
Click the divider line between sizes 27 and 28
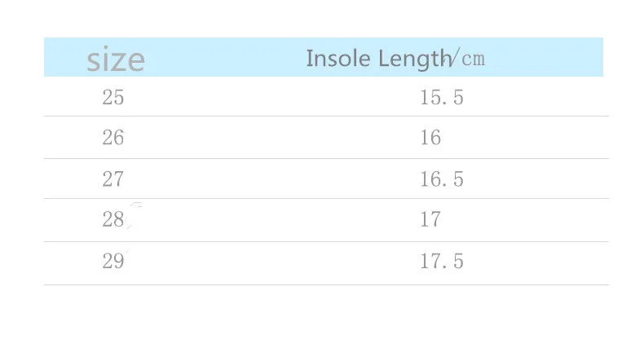[x=327, y=199]
